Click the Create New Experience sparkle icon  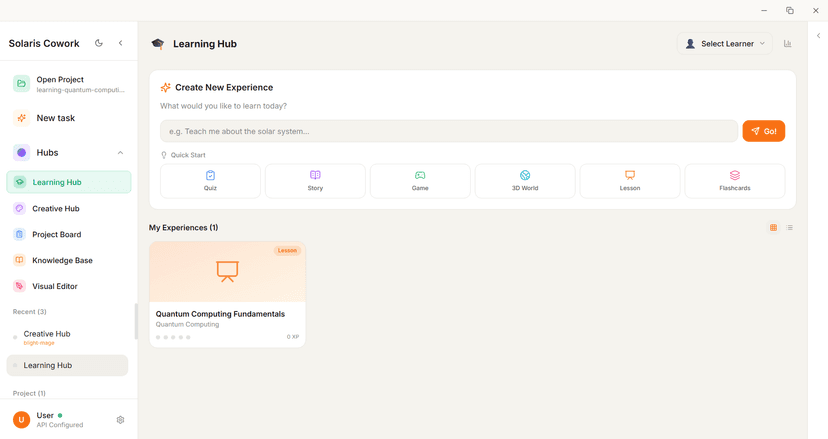coord(165,87)
